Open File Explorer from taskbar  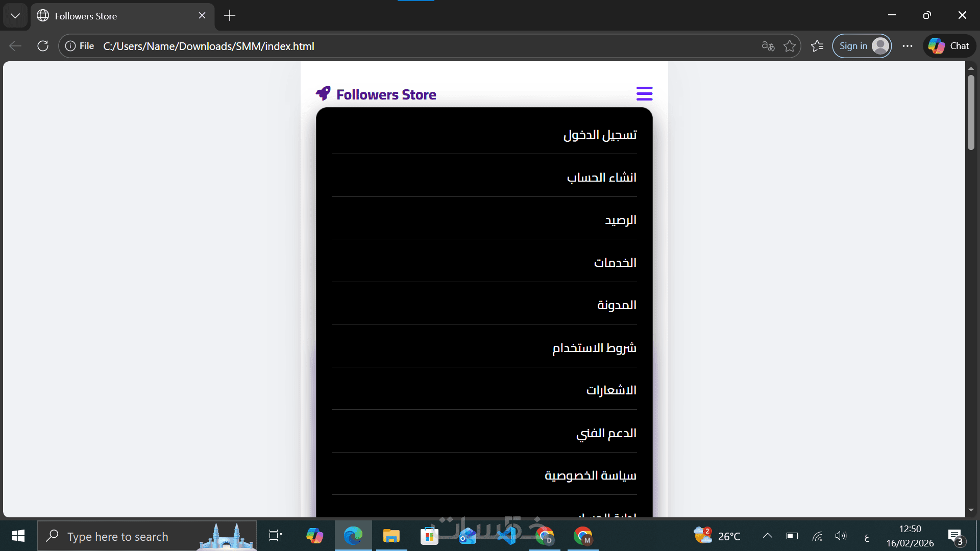(391, 536)
